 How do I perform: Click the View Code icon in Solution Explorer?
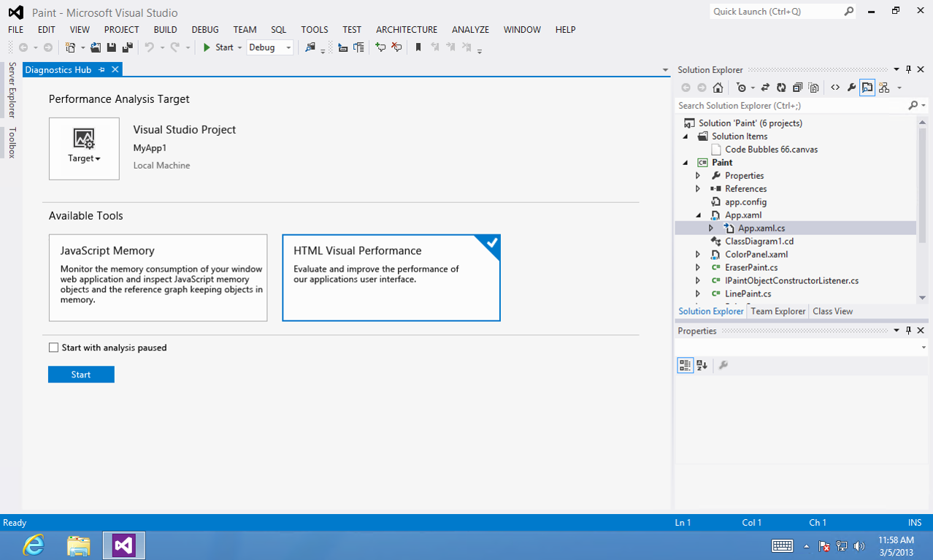835,88
